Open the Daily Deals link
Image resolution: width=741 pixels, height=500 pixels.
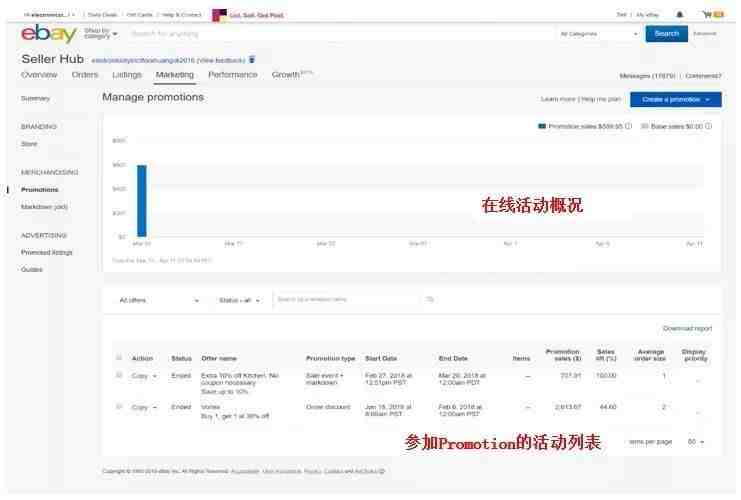pos(103,15)
